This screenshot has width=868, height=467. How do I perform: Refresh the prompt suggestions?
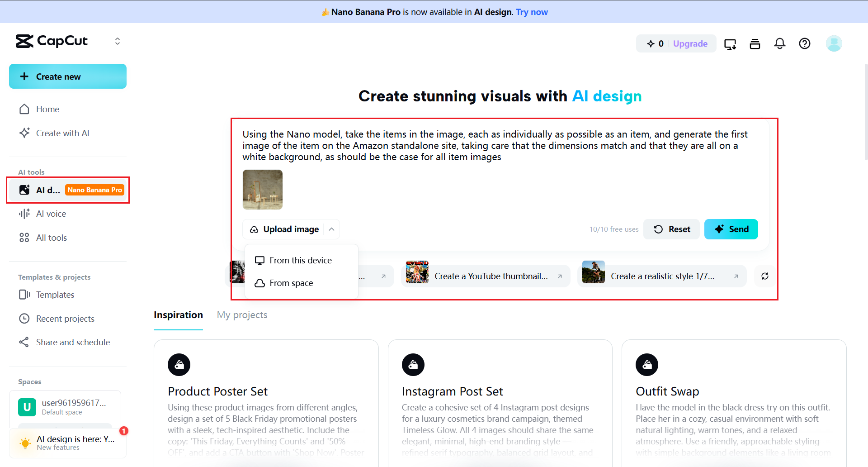point(765,276)
